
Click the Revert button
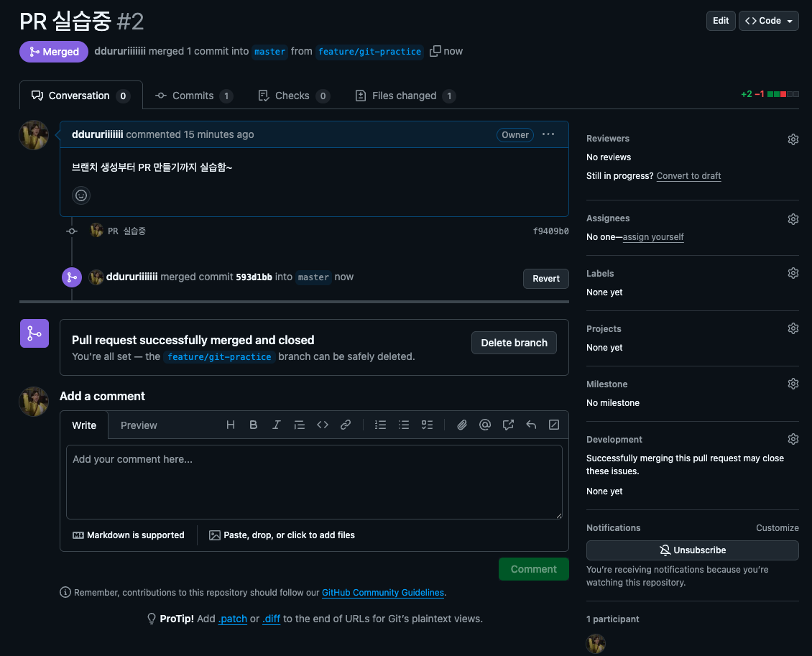[546, 279]
